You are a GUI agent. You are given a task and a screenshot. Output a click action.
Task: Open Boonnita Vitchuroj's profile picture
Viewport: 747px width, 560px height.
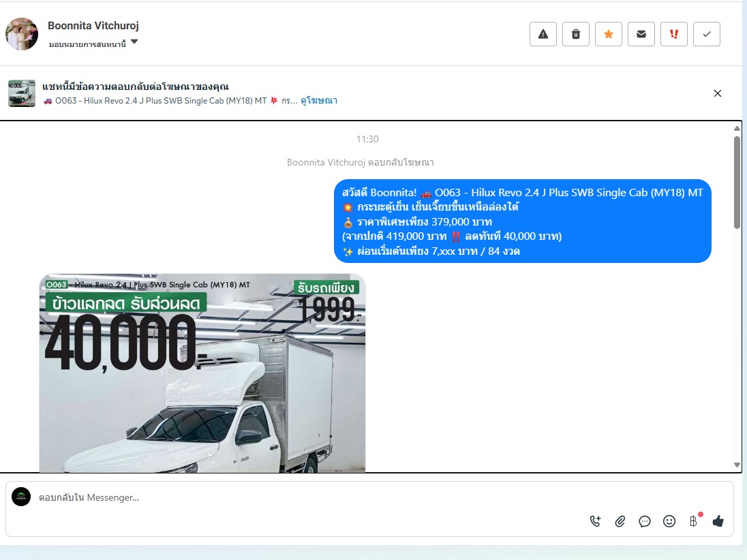point(21,34)
